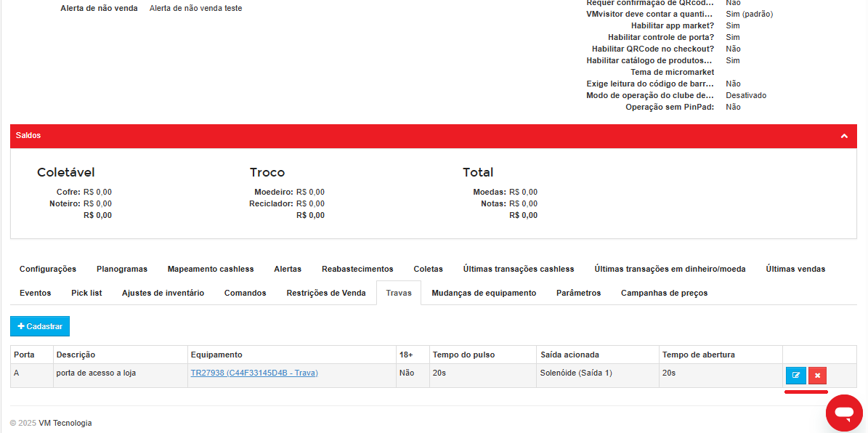Edit the lock row for Porta A
Viewport: 868px width, 433px height.
796,376
